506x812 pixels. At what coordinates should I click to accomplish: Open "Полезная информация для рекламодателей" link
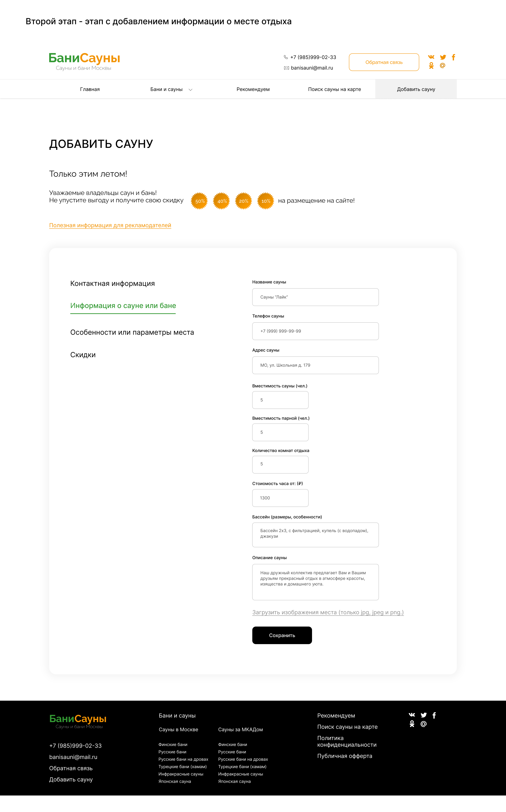pos(110,225)
